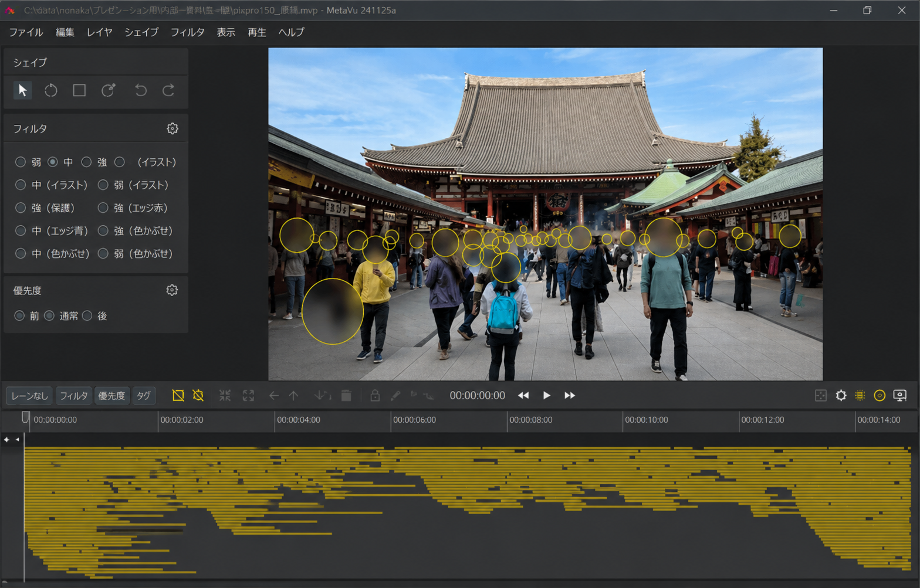
Task: Click the undo arrow in shape panel
Action: (140, 90)
